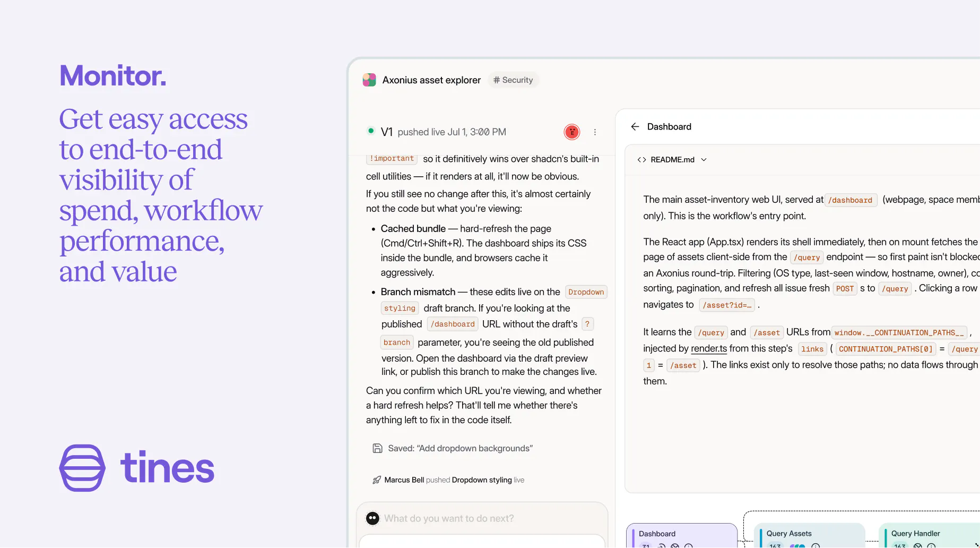Click the rocket icon beside Marcus Bell
Screen dimensions: 980x548
point(377,480)
